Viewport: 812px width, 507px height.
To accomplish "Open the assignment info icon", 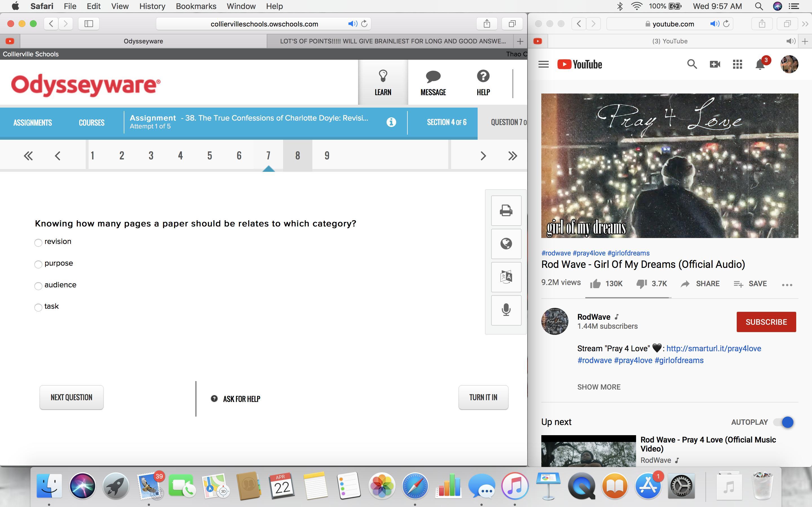I will coord(391,122).
